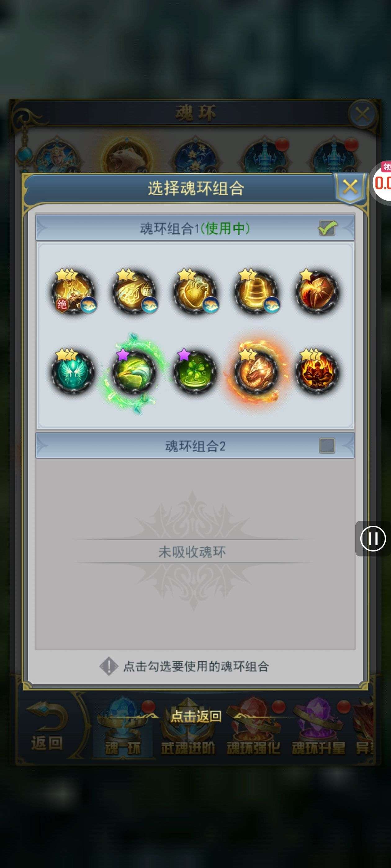Tap the red shield soul ring icon

[317, 292]
